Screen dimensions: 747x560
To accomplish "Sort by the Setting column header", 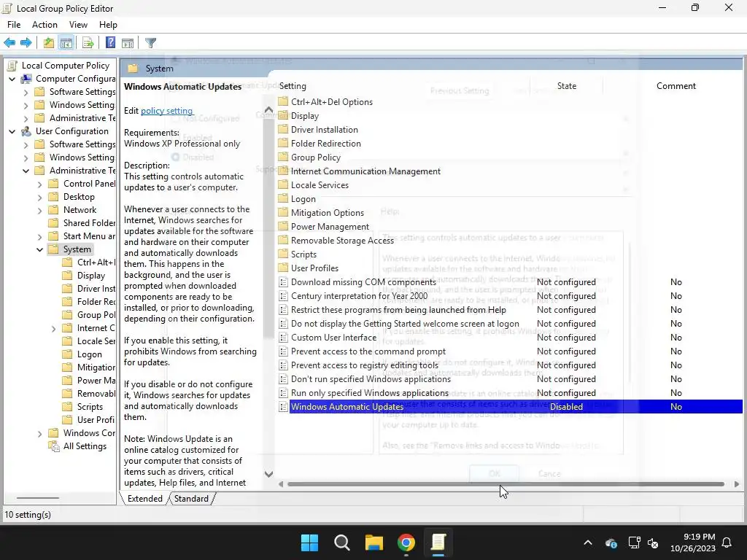I will click(293, 86).
